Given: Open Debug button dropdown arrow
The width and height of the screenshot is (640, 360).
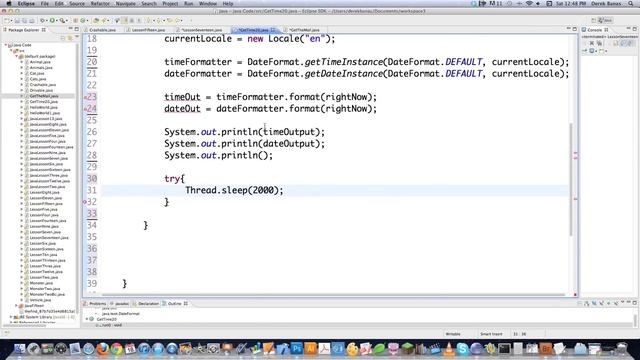Looking at the screenshot, I should [47, 20].
